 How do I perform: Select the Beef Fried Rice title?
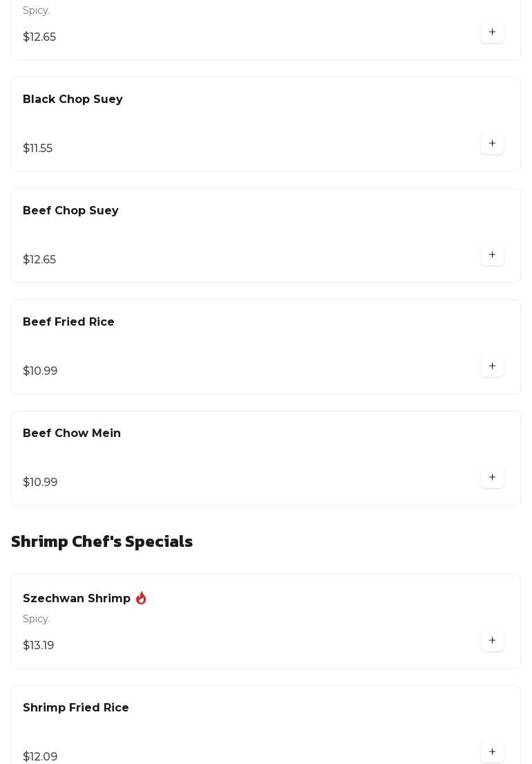tap(68, 322)
